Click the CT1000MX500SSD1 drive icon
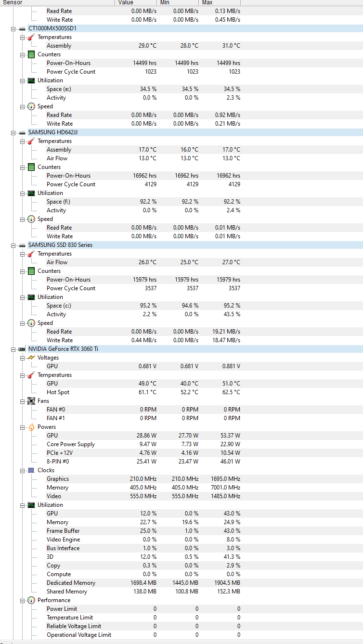The height and width of the screenshot is (644, 363). (x=22, y=28)
